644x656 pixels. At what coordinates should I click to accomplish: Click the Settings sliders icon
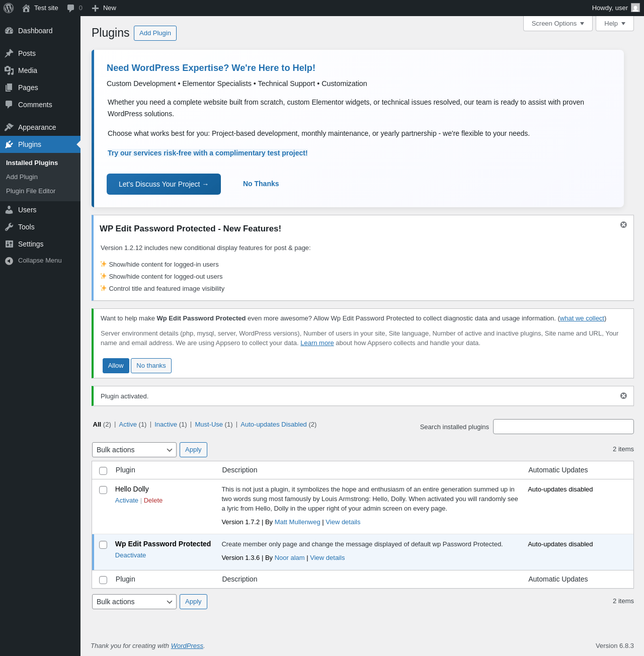point(9,244)
